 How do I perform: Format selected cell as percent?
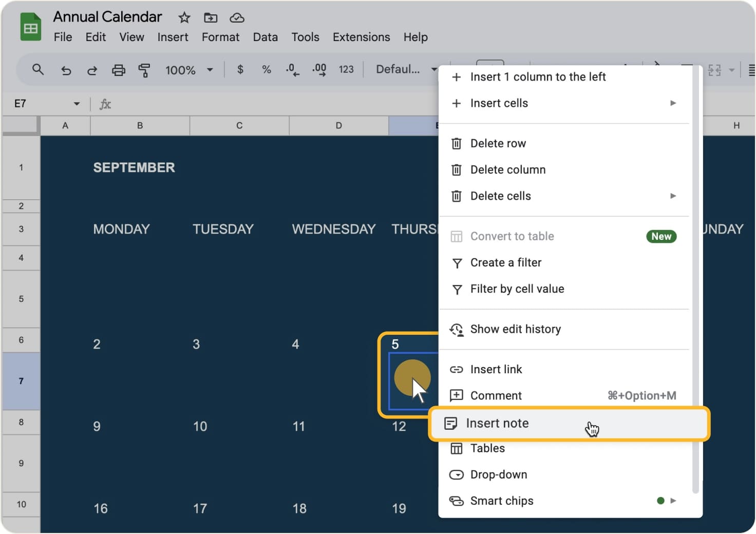[x=266, y=70]
